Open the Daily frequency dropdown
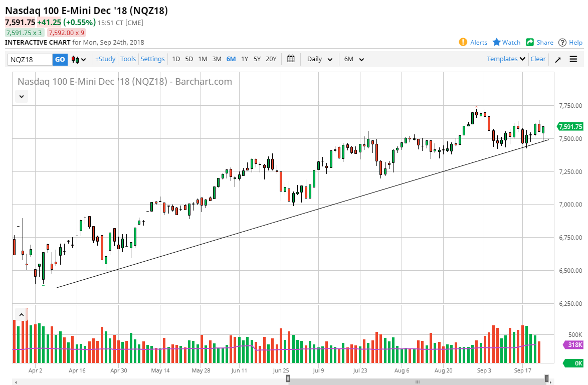This screenshot has width=588, height=385. click(x=319, y=59)
